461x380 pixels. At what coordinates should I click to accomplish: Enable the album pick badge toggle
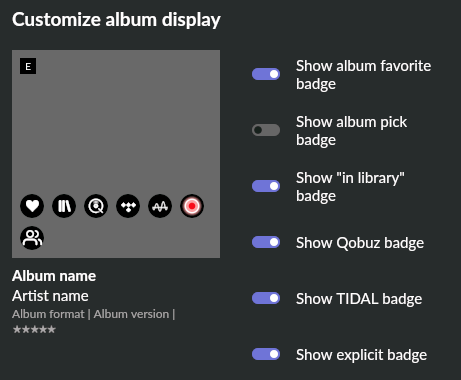[266, 130]
